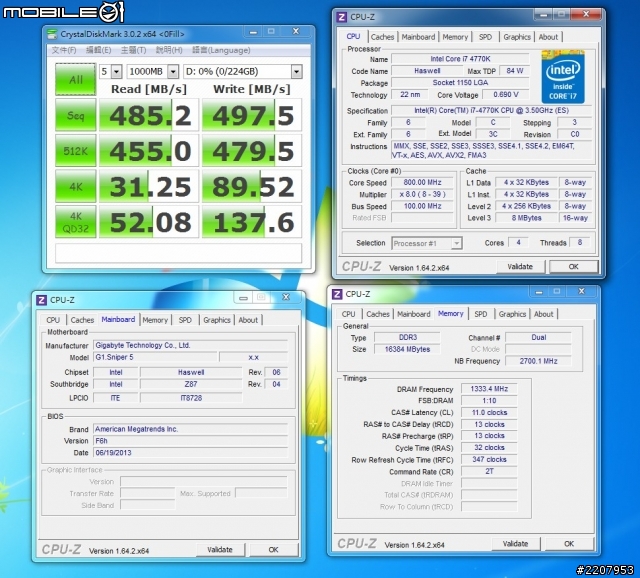Viewport: 640px width, 578px height.
Task: Run the 4K benchmark test
Action: click(76, 187)
